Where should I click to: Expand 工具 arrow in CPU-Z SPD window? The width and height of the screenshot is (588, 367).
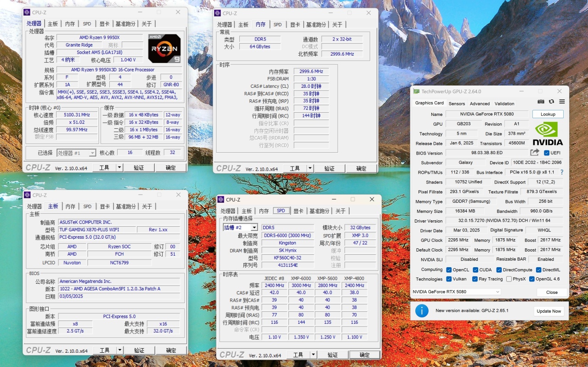coord(313,355)
